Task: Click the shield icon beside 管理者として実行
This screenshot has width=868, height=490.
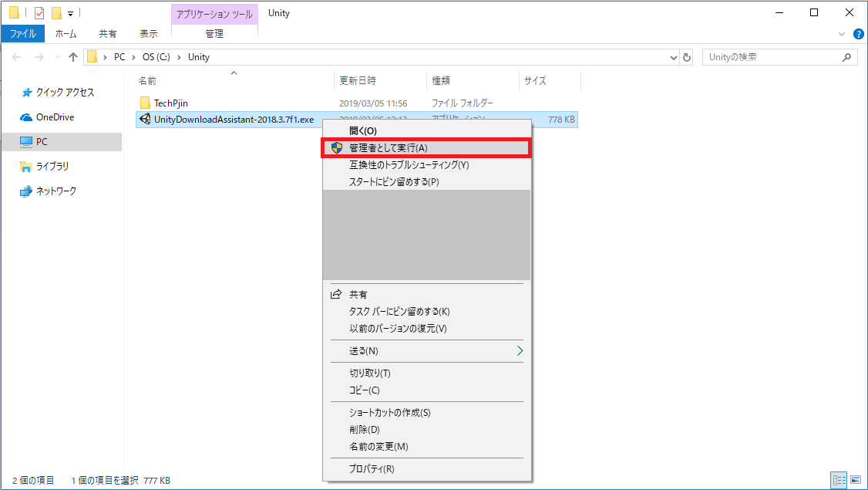Action: pyautogui.click(x=337, y=148)
